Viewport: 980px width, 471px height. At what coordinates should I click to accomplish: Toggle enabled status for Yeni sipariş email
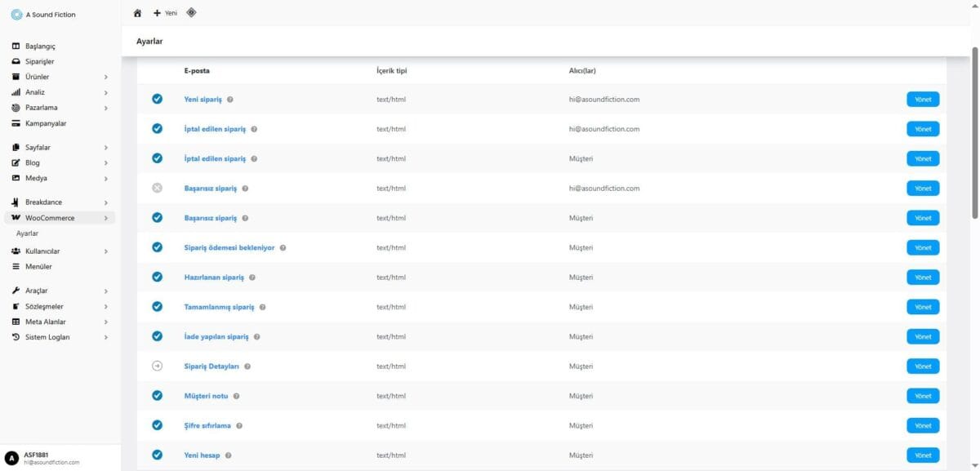157,100
